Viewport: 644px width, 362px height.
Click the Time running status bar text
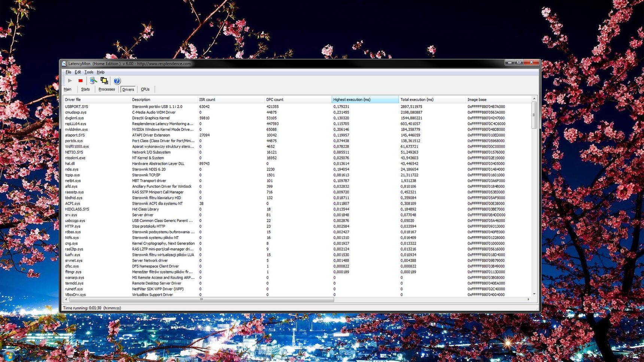(x=92, y=308)
